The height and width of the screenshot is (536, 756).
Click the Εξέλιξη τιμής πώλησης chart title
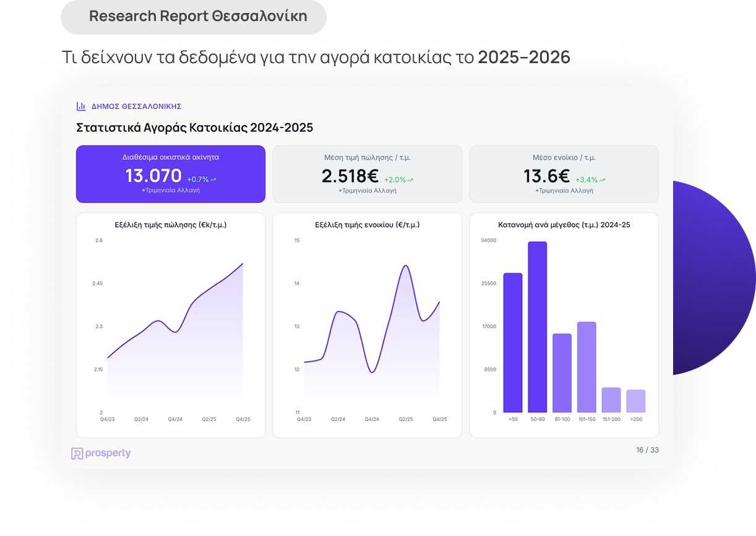pos(171,225)
